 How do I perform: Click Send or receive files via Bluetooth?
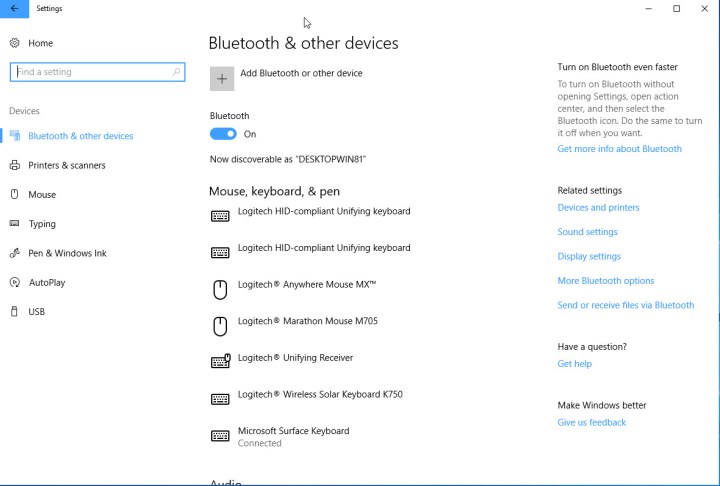625,305
